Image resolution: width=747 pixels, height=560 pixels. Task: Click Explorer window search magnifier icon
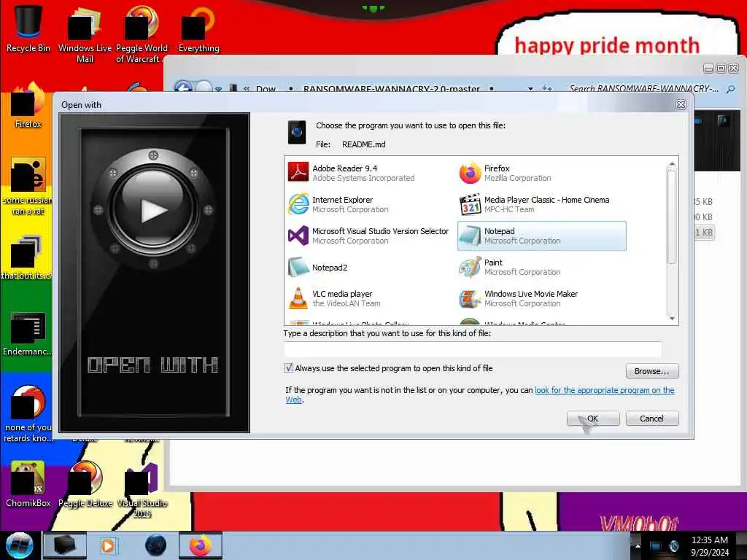coord(730,88)
